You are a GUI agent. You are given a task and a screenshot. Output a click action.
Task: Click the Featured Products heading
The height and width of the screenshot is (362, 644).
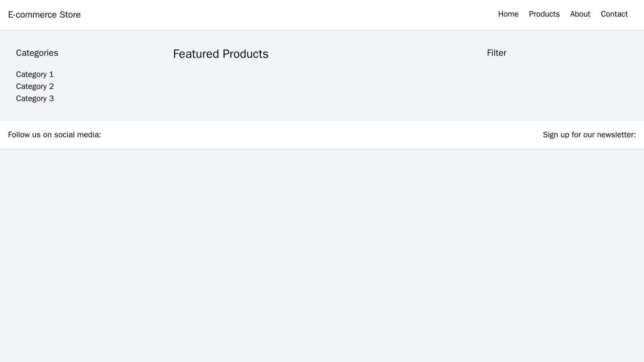(221, 54)
